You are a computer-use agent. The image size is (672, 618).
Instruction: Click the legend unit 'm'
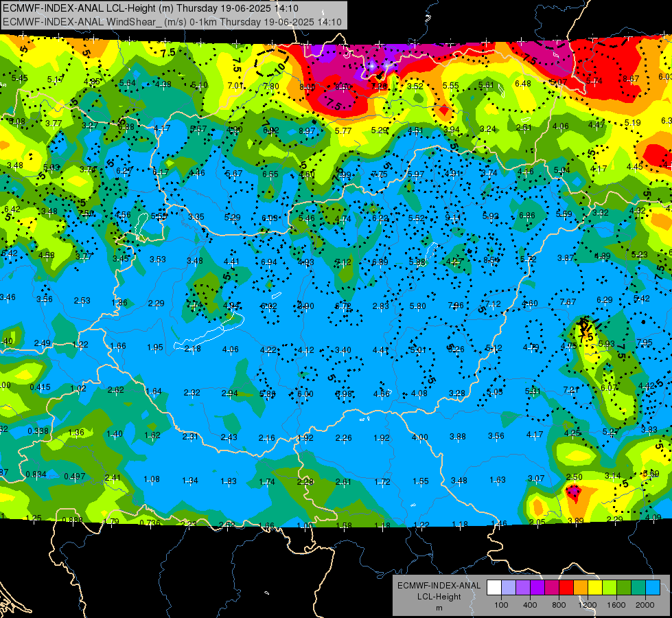(x=439, y=608)
